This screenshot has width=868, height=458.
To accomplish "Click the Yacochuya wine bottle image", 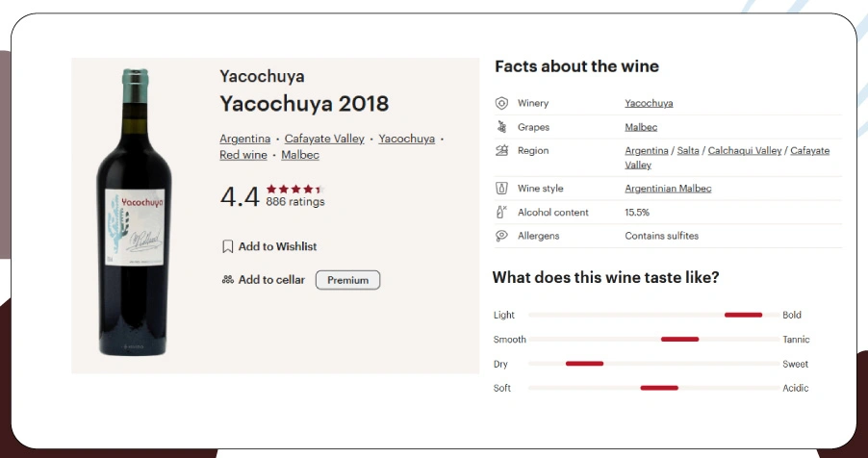I will coord(134,214).
